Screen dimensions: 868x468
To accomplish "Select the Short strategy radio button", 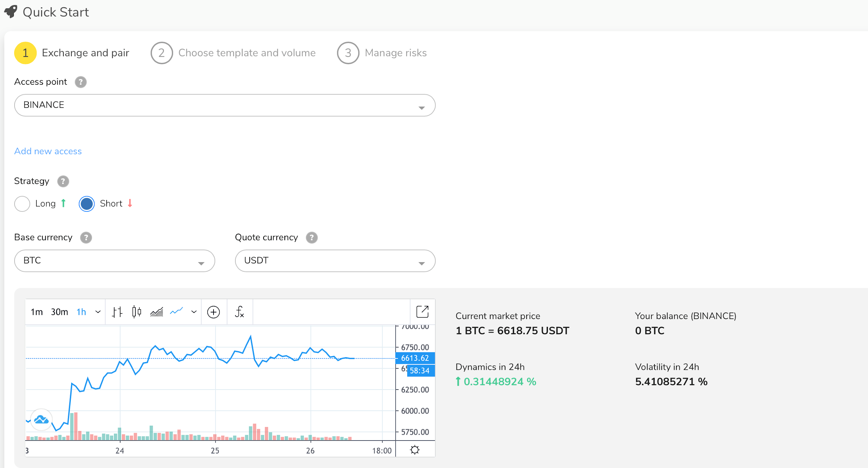I will pyautogui.click(x=86, y=203).
